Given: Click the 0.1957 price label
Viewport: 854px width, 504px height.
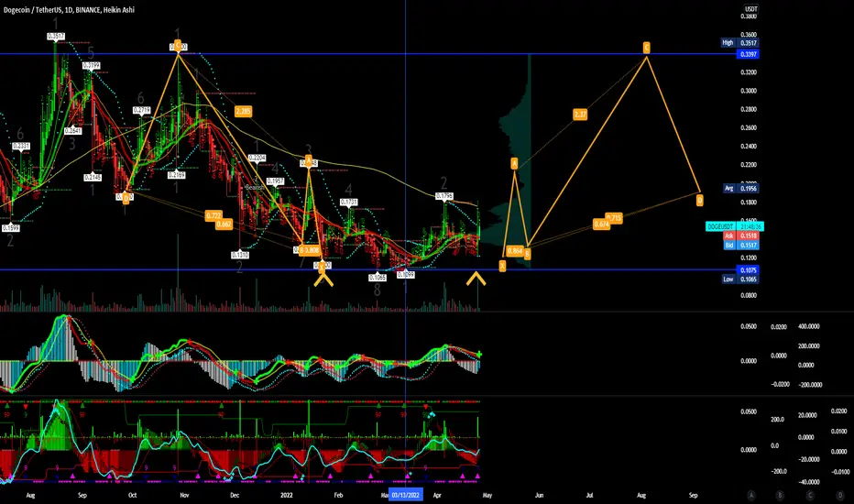Looking at the screenshot, I should (275, 181).
